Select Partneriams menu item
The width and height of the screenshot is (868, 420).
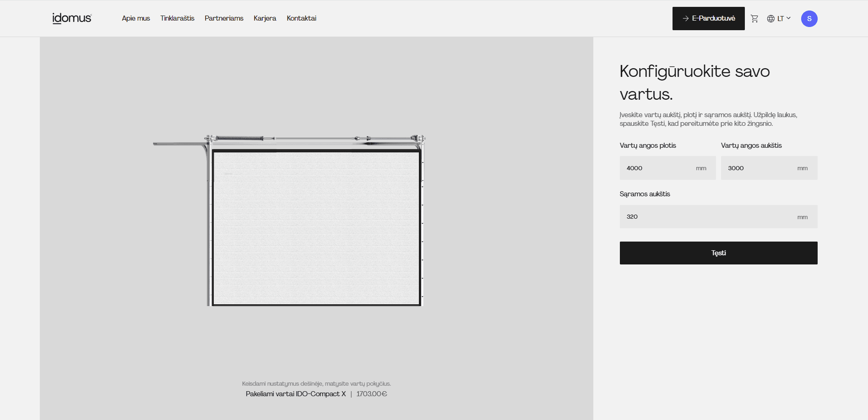[x=224, y=18]
